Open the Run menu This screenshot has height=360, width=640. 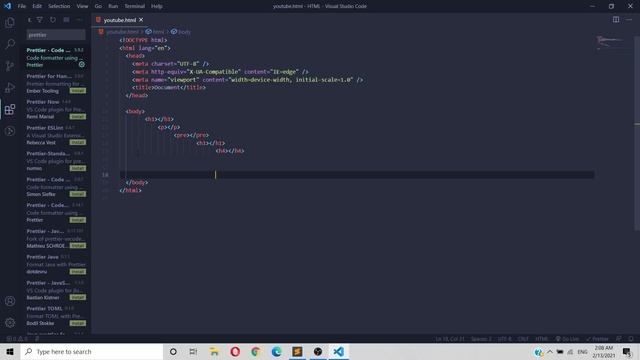point(113,6)
